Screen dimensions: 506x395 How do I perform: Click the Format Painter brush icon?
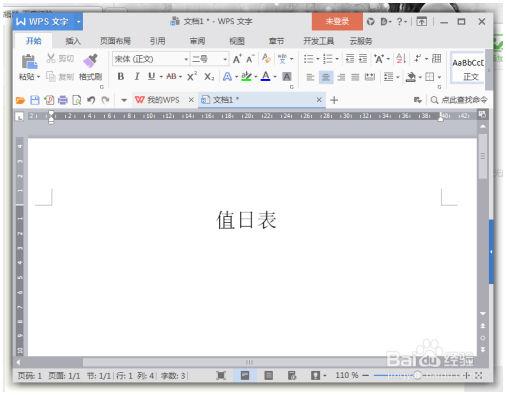(90, 61)
